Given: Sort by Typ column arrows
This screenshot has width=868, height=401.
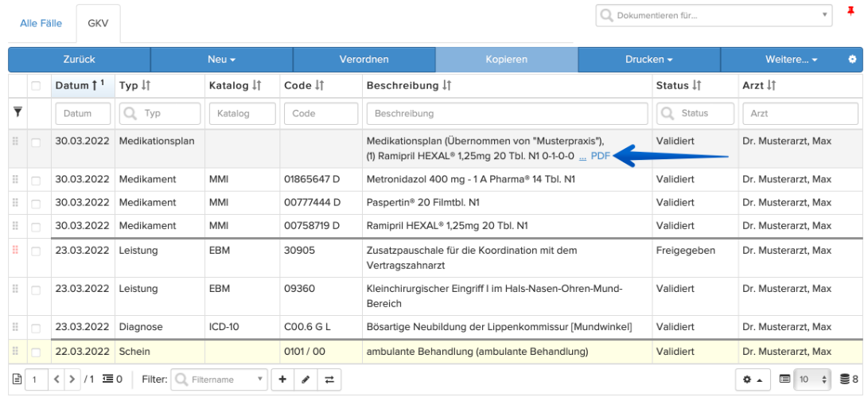Looking at the screenshot, I should coord(146,85).
